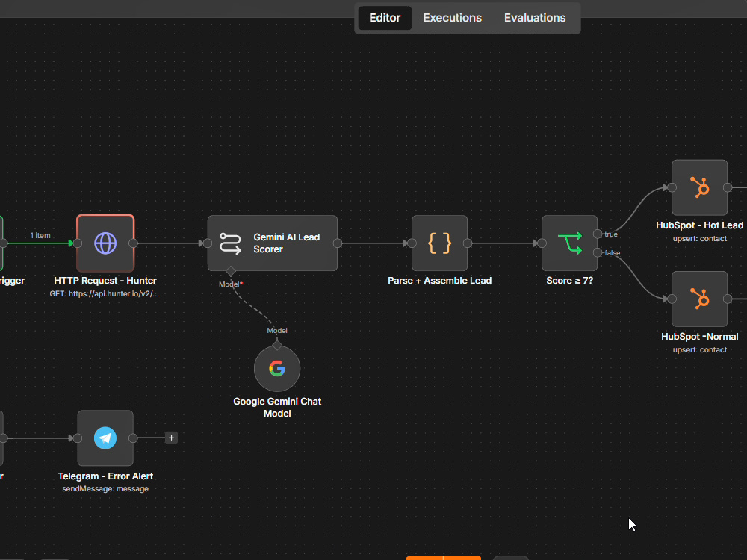Select the Telegram - Error Alert node
The height and width of the screenshot is (560, 747).
105,438
